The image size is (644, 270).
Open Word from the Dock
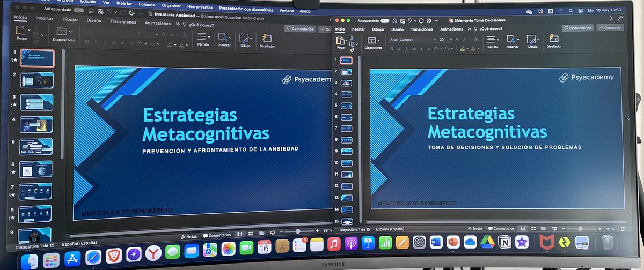pyautogui.click(x=435, y=242)
